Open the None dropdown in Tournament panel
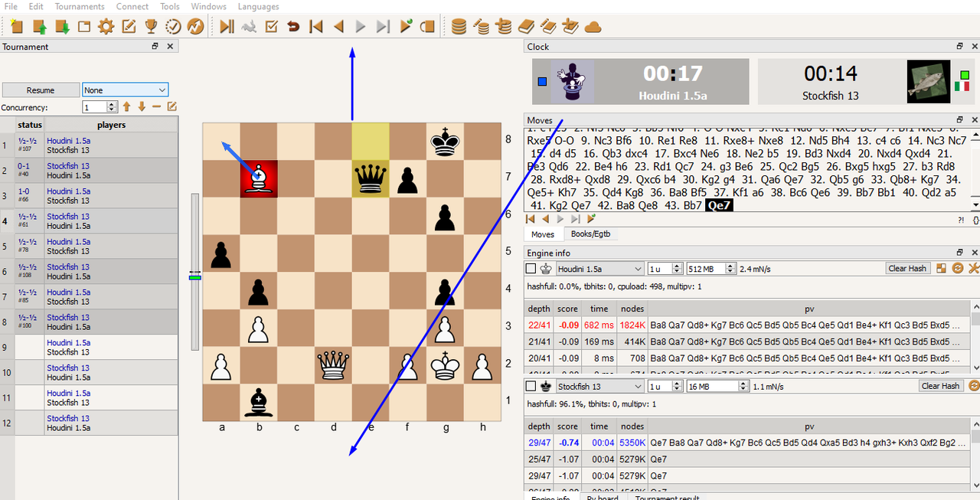The image size is (980, 500). pyautogui.click(x=126, y=90)
